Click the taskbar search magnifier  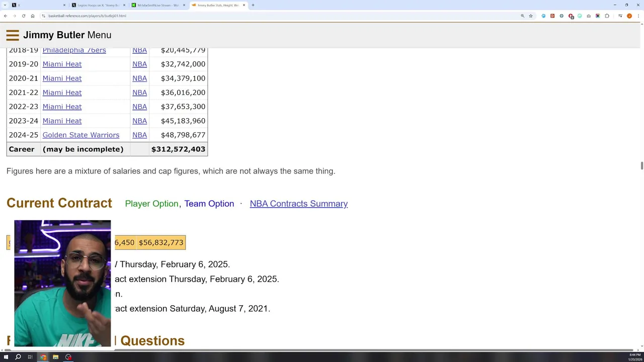(x=18, y=357)
